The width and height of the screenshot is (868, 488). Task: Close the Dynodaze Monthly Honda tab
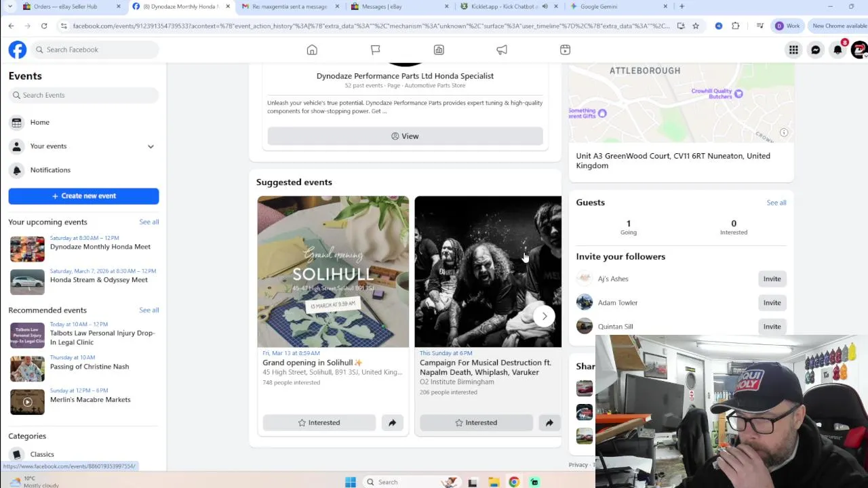[227, 6]
